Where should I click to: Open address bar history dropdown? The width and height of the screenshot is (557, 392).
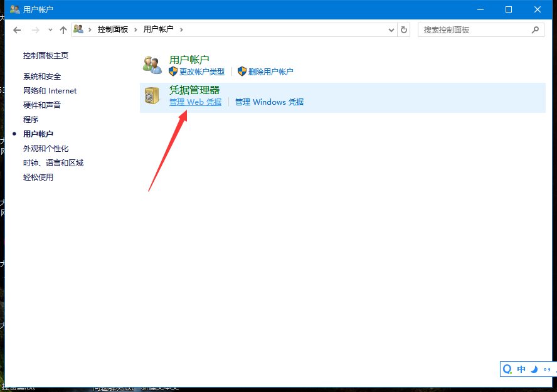(x=391, y=30)
